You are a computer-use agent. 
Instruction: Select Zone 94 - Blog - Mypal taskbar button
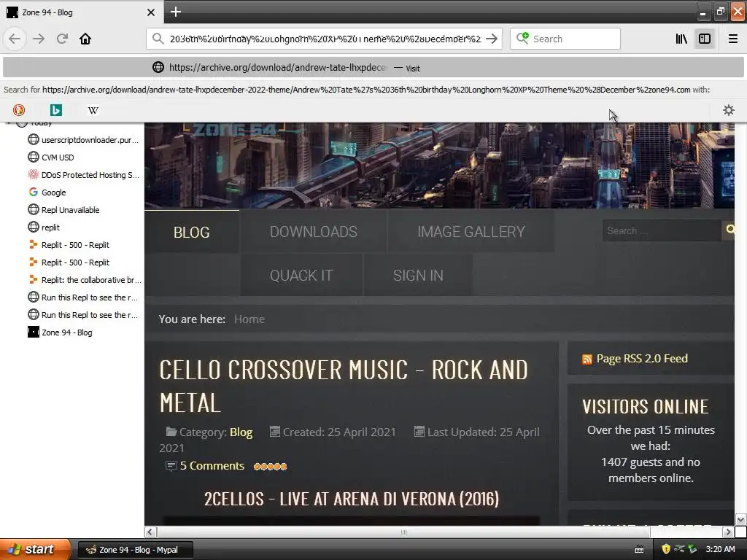point(135,550)
